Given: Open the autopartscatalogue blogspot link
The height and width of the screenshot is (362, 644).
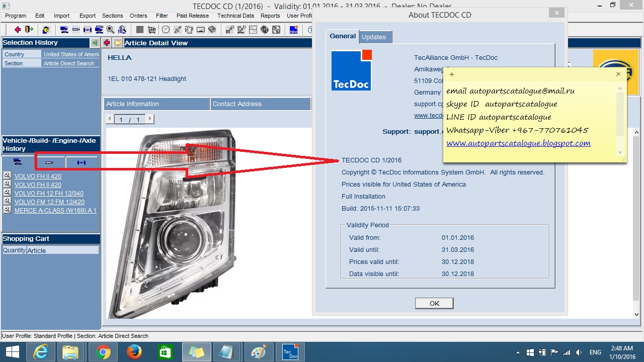Looking at the screenshot, I should tap(518, 143).
